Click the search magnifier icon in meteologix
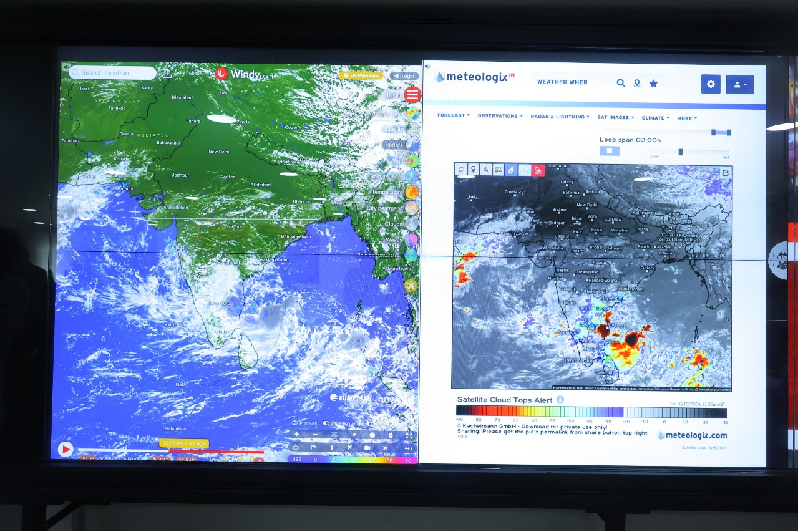Screen dimensions: 798x532 (x=621, y=83)
